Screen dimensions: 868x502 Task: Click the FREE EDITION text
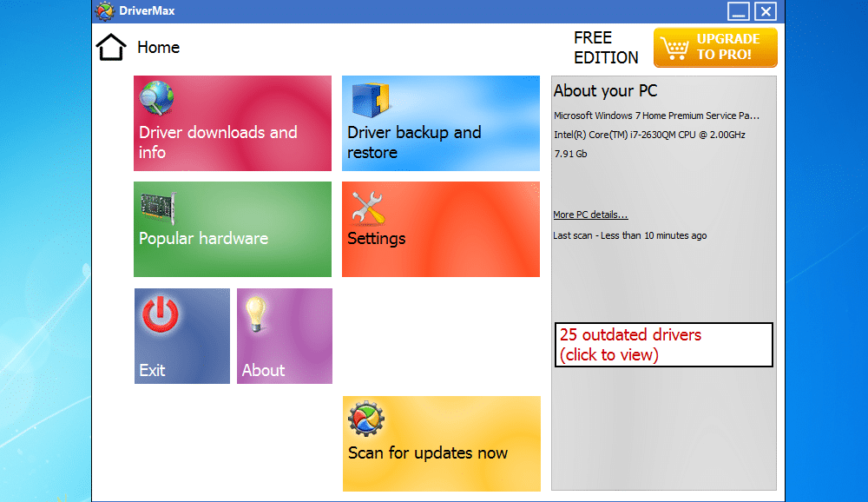coord(606,48)
